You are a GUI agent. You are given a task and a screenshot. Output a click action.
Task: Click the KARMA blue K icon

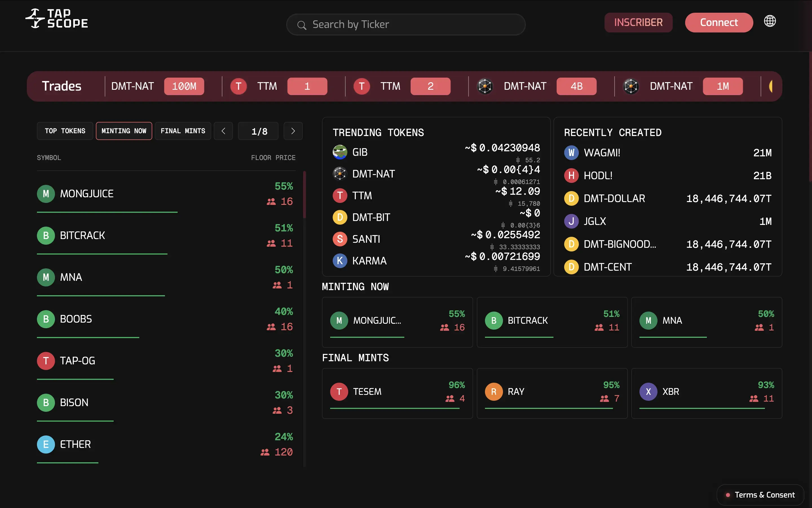pyautogui.click(x=339, y=261)
